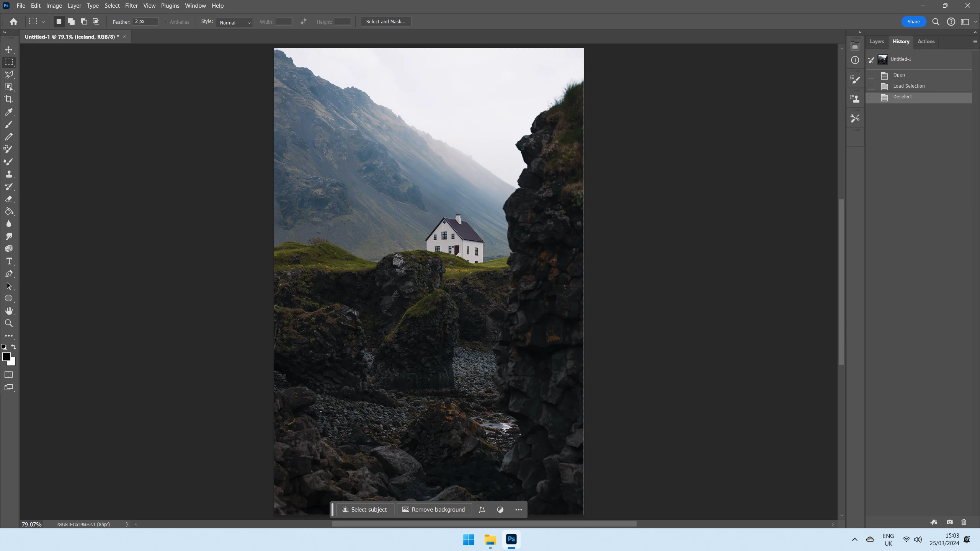
Task: Select the Clone Stamp tool
Action: click(9, 174)
